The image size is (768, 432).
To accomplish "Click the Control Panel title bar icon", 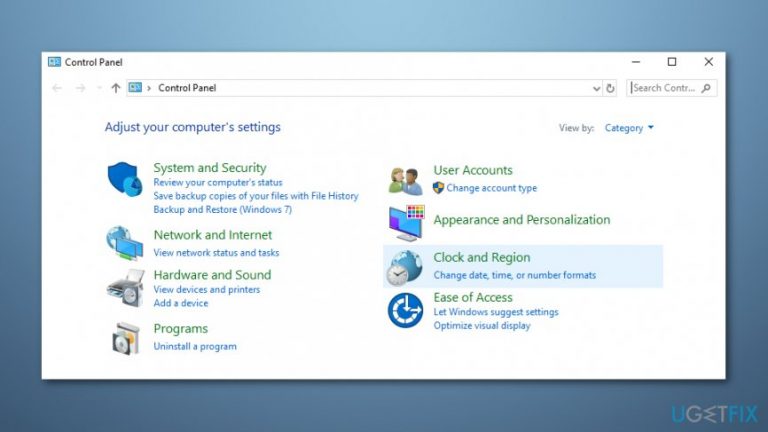I will click(54, 62).
